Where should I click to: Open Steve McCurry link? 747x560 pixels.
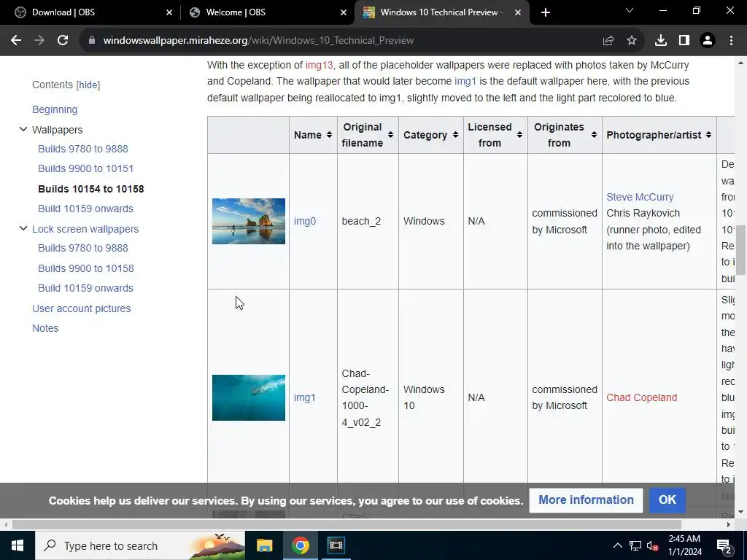click(640, 197)
